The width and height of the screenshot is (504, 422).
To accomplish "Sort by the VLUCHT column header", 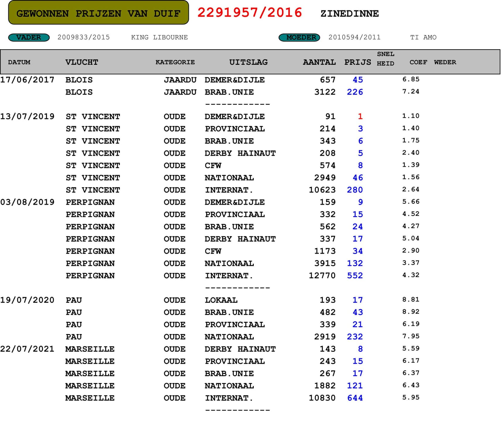I will [x=81, y=62].
